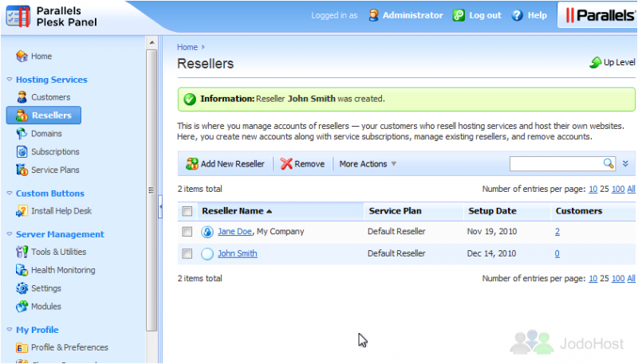Click John Smith's customers count 0
The image size is (638, 364).
click(557, 253)
